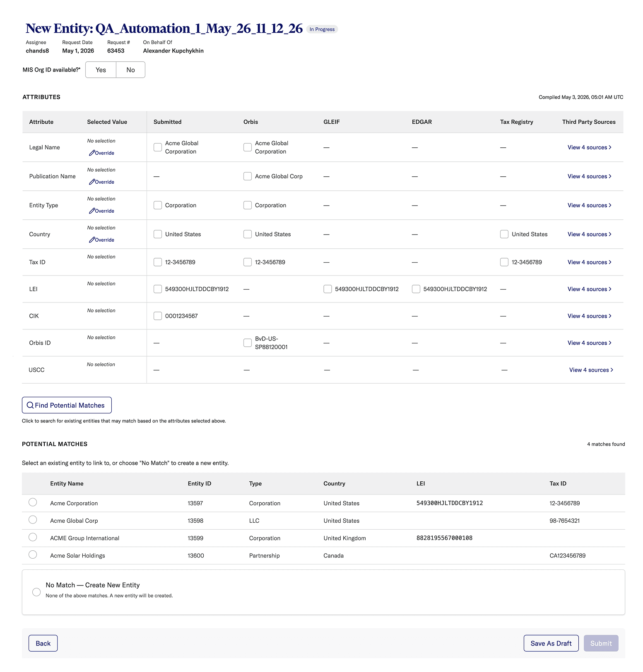Select ACME Group International radio button
643x672 pixels.
coord(33,537)
